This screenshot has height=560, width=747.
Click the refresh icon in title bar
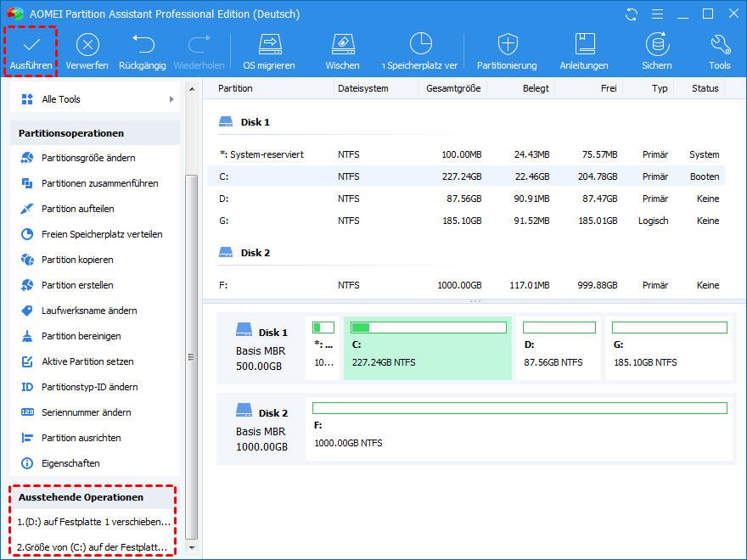point(632,14)
